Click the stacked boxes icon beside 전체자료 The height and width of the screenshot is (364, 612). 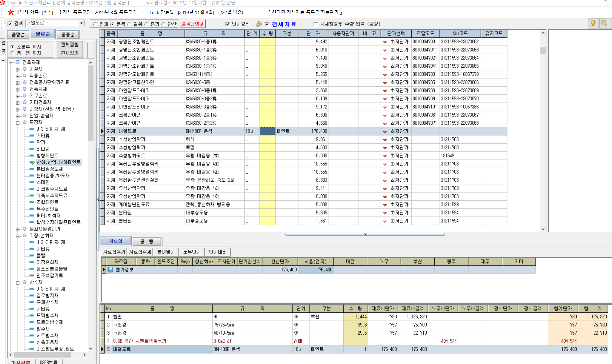click(x=258, y=24)
